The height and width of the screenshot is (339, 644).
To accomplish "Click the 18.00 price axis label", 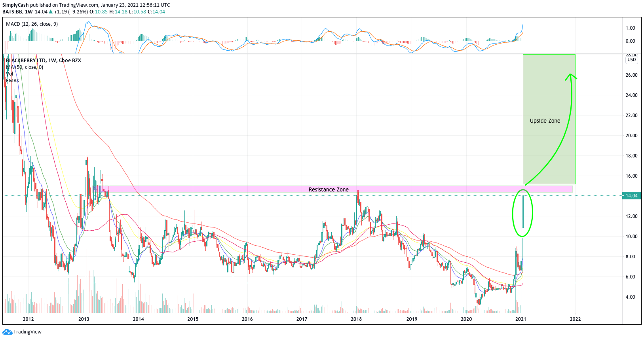I will (631, 156).
